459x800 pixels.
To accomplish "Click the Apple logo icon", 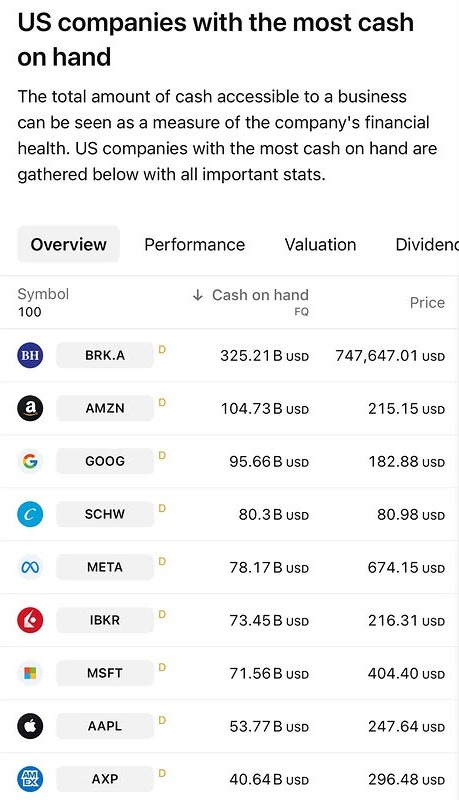I will coord(30,727).
